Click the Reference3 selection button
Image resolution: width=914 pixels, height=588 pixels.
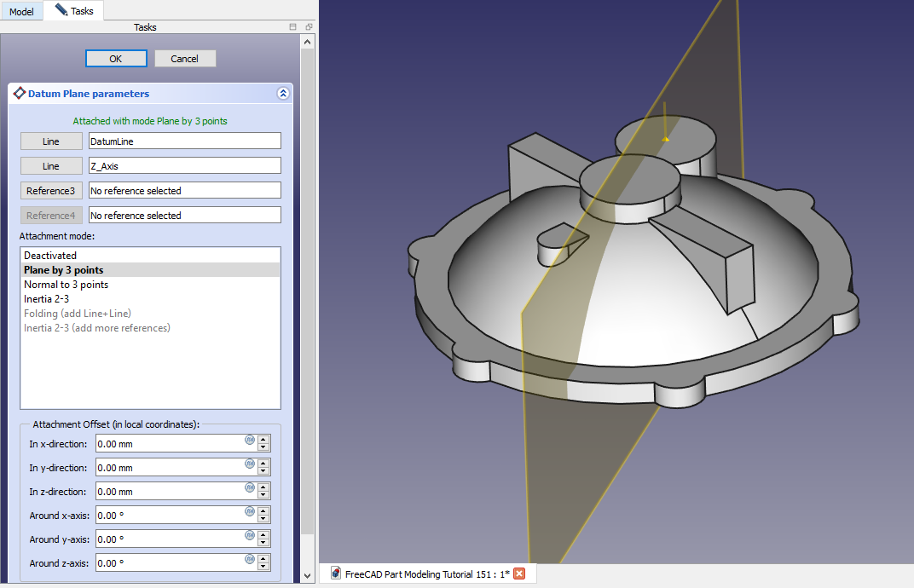51,191
